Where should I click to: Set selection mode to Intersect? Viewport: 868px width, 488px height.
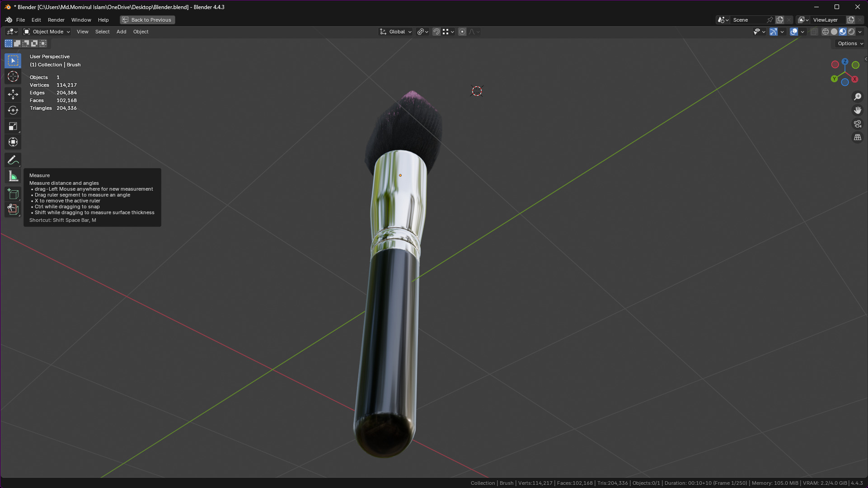pos(43,43)
